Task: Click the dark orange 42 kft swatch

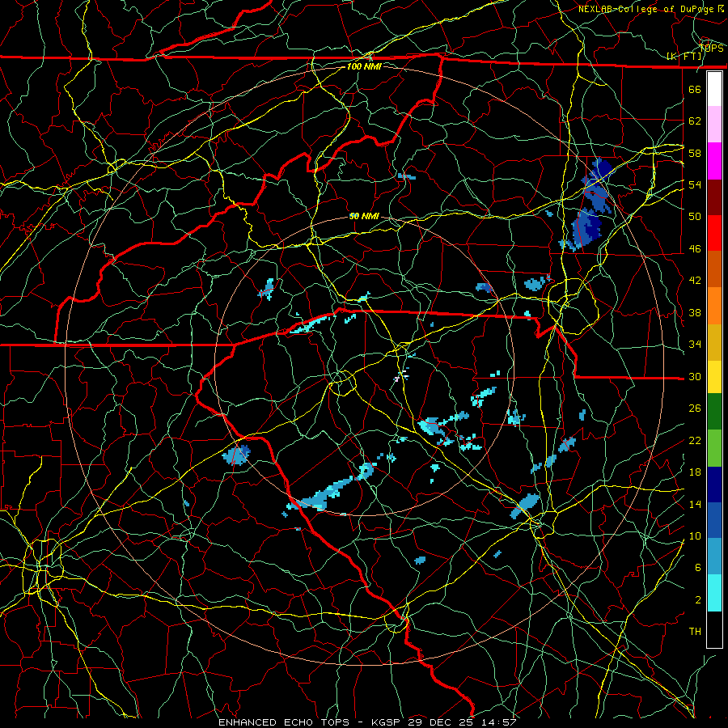Action: pyautogui.click(x=714, y=269)
